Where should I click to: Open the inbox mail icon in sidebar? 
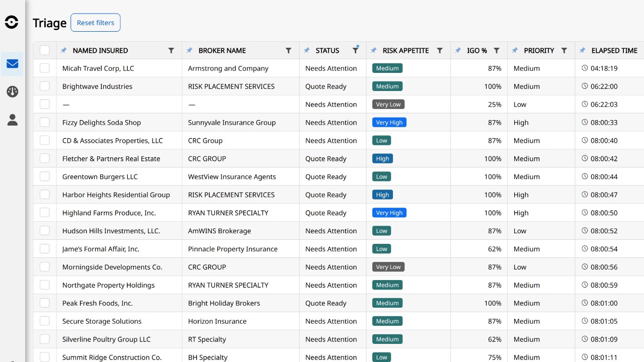point(12,64)
